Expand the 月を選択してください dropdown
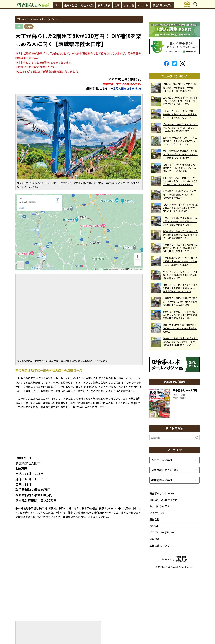The image size is (215, 644). point(174,470)
